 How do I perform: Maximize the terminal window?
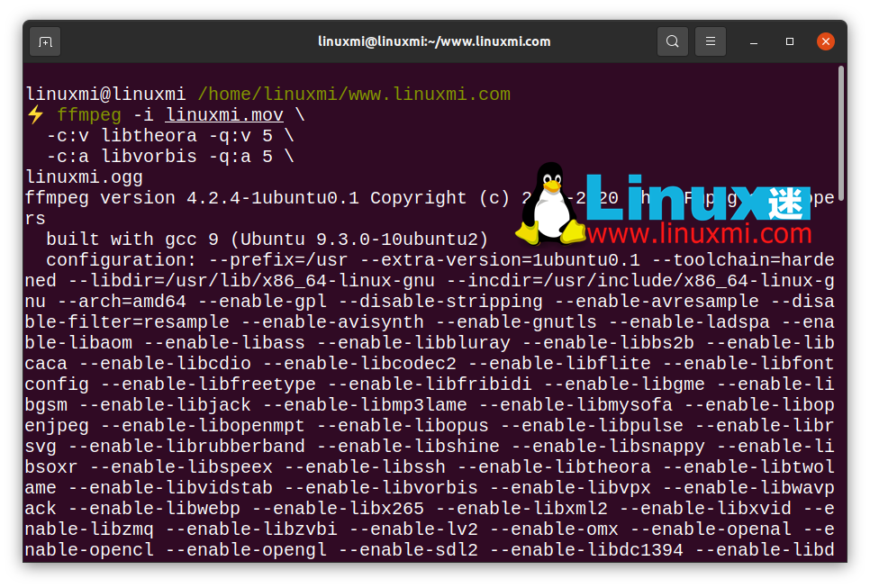[790, 41]
